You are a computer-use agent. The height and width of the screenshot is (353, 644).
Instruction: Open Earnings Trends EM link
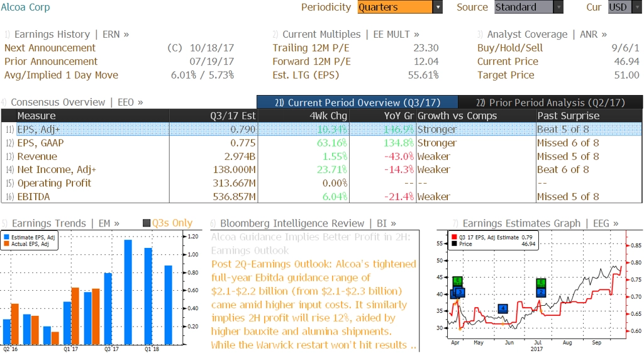(65, 223)
